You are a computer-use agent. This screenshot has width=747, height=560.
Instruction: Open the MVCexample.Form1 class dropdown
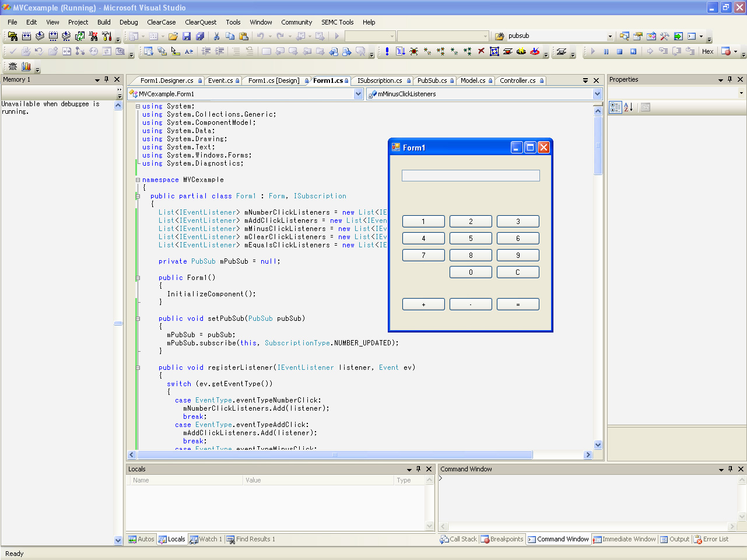359,94
